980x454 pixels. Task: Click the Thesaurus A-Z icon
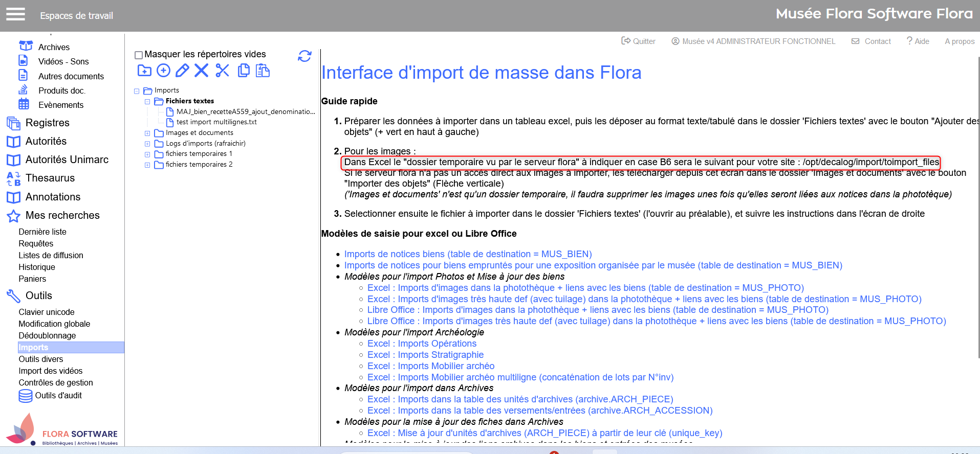13,178
